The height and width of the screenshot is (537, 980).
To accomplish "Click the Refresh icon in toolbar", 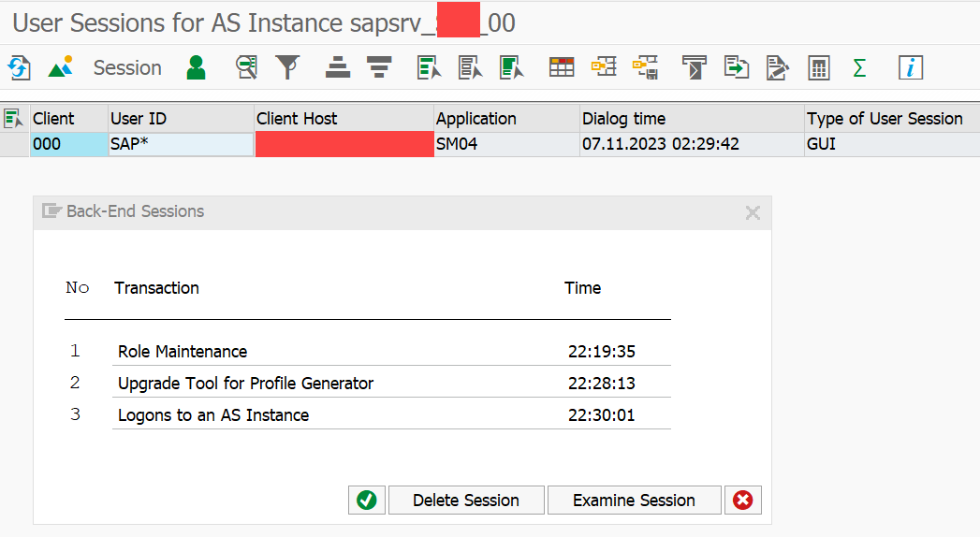I will click(x=19, y=67).
